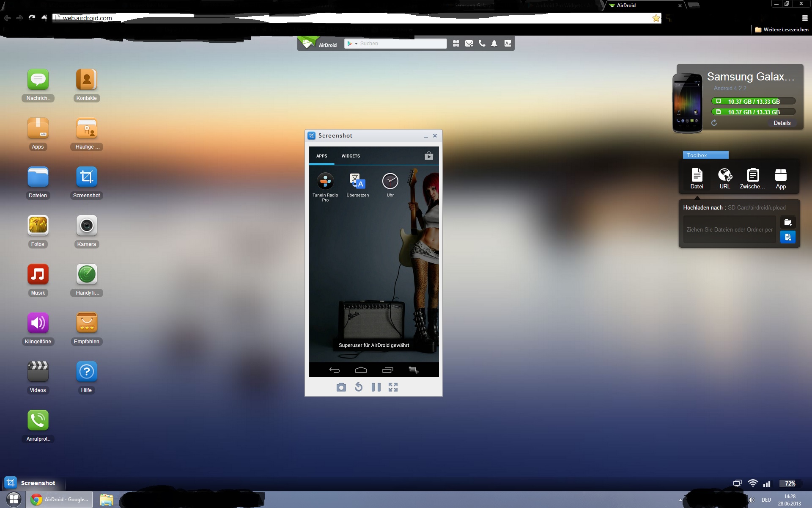Image resolution: width=812 pixels, height=508 pixels.
Task: Open the Anrufprotokoll call log icon
Action: pos(38,420)
